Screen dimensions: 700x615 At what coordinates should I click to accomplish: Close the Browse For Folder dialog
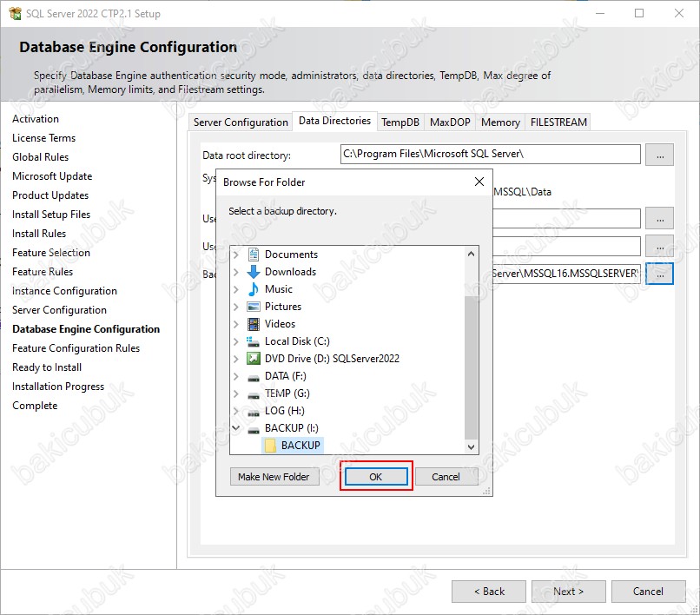[479, 182]
